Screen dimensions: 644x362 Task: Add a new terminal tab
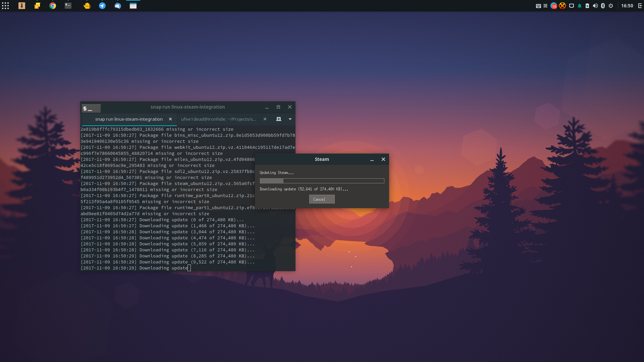tap(278, 119)
